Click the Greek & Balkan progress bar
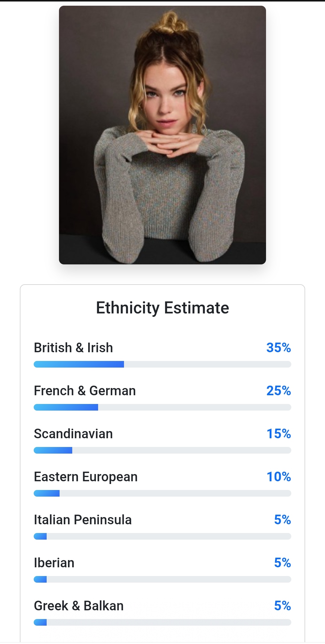The width and height of the screenshot is (325, 644). coord(162,622)
